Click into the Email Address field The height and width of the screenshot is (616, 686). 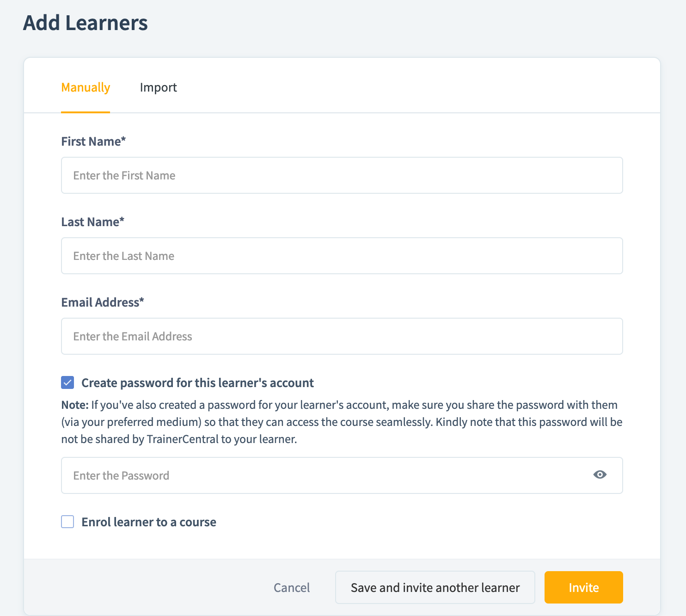(342, 336)
